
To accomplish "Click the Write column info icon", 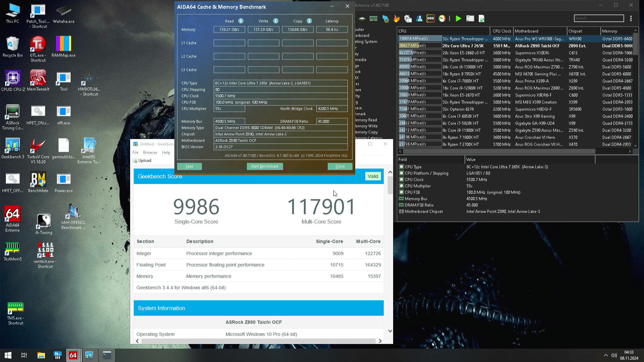I will pos(276,21).
